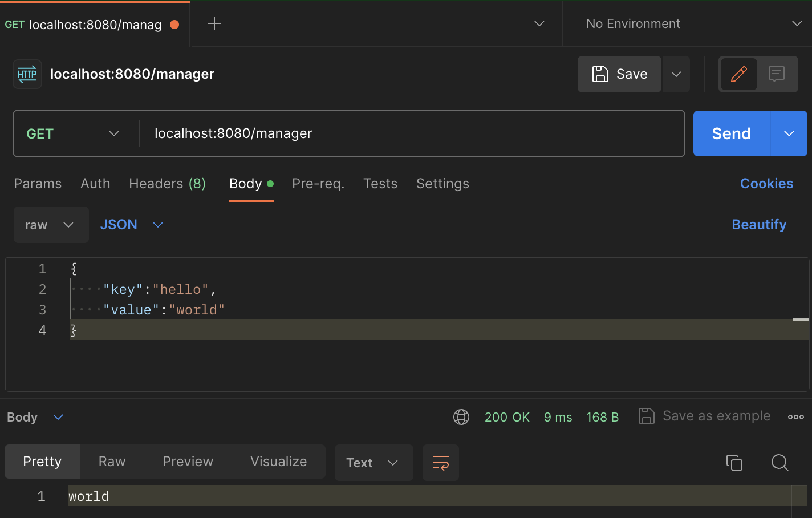Screen dimensions: 812x518
Task: Switch to the Headers tab
Action: (167, 184)
